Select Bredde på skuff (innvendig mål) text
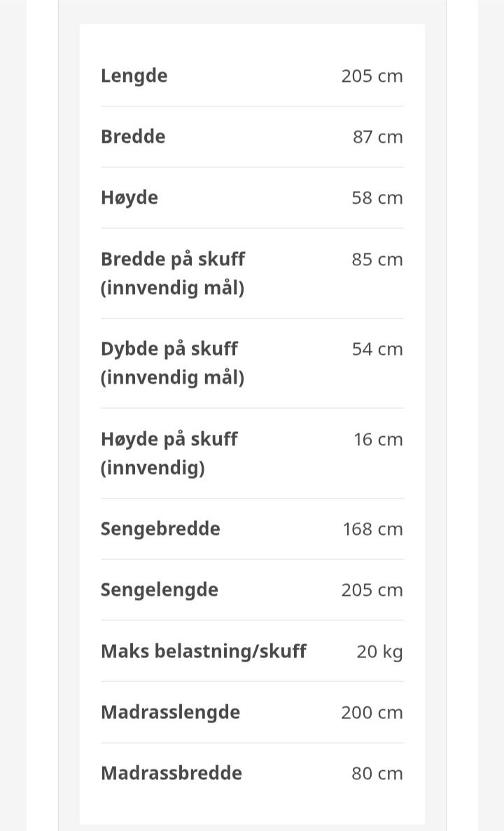 point(173,274)
